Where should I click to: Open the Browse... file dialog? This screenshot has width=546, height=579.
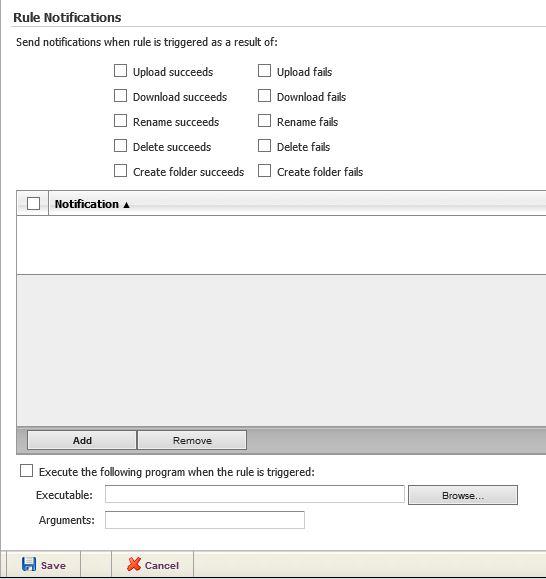coord(463,495)
